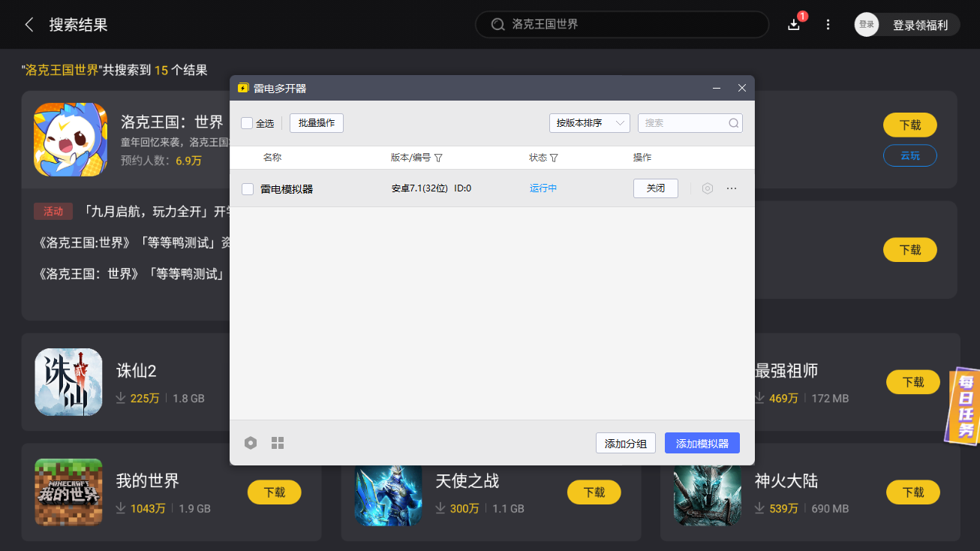The height and width of the screenshot is (551, 980).
Task: Click the search magnifier icon in top search bar
Action: click(x=498, y=24)
